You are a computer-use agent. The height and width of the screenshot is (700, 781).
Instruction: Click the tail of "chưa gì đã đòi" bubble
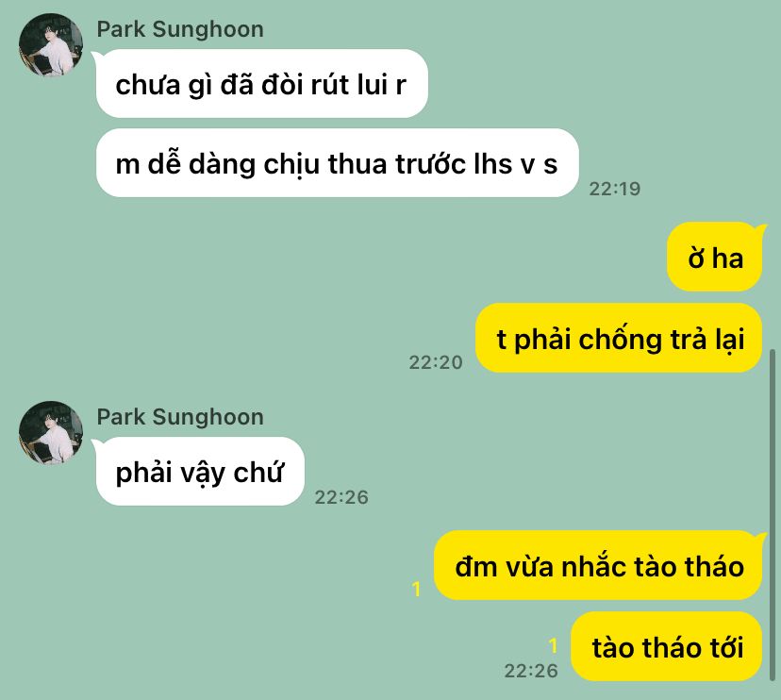coord(97,56)
